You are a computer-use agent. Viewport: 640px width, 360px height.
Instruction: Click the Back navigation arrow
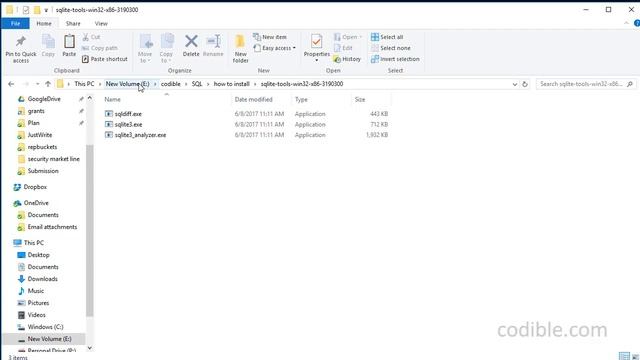[11, 84]
